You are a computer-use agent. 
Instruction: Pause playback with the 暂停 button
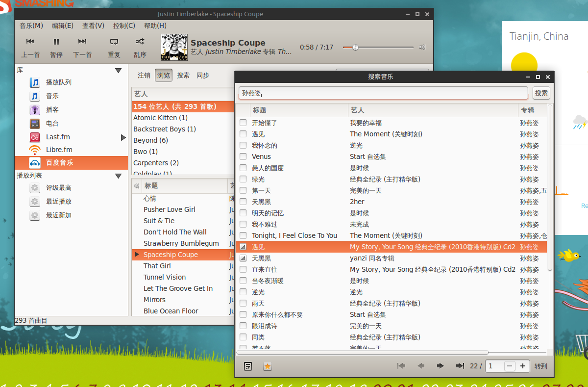pos(56,47)
